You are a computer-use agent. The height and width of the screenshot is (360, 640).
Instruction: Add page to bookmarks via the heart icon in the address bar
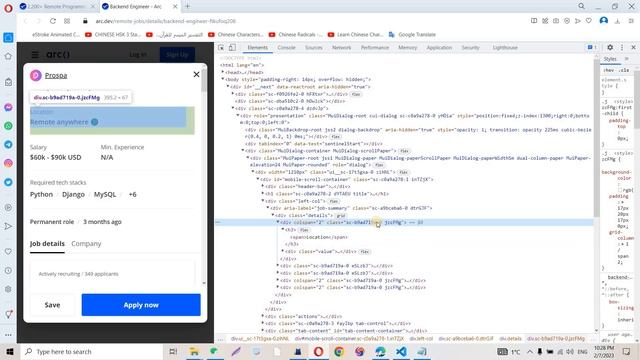click(589, 21)
